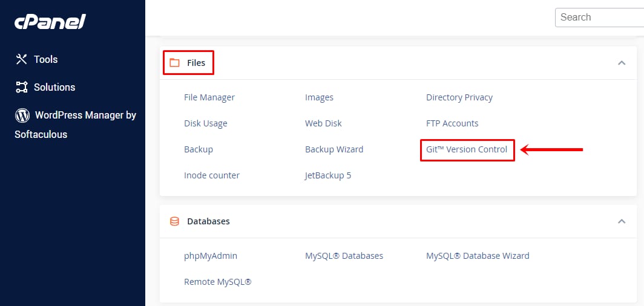The width and height of the screenshot is (644, 306).
Task: Click the WordPress logo icon
Action: coord(22,115)
